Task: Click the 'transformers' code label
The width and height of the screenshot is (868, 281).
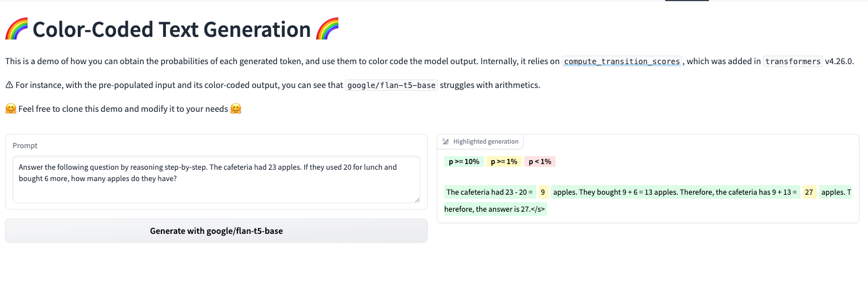Action: pos(793,61)
